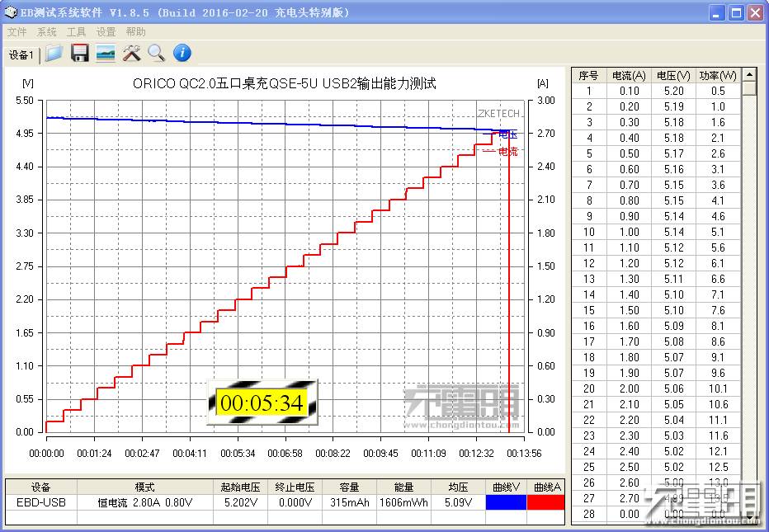
Task: Click the 12.5 power cell in row 25
Action: (718, 468)
